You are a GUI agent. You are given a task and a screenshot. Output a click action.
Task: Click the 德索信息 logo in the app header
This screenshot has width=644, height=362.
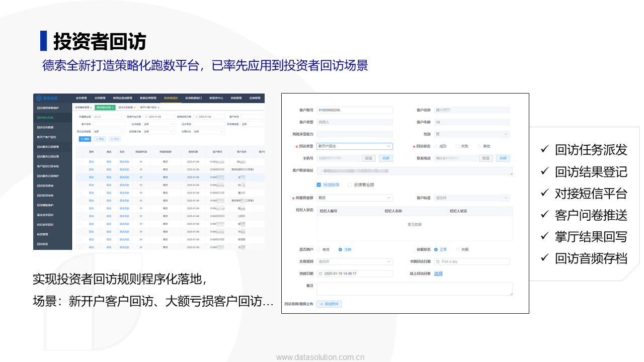coord(47,98)
